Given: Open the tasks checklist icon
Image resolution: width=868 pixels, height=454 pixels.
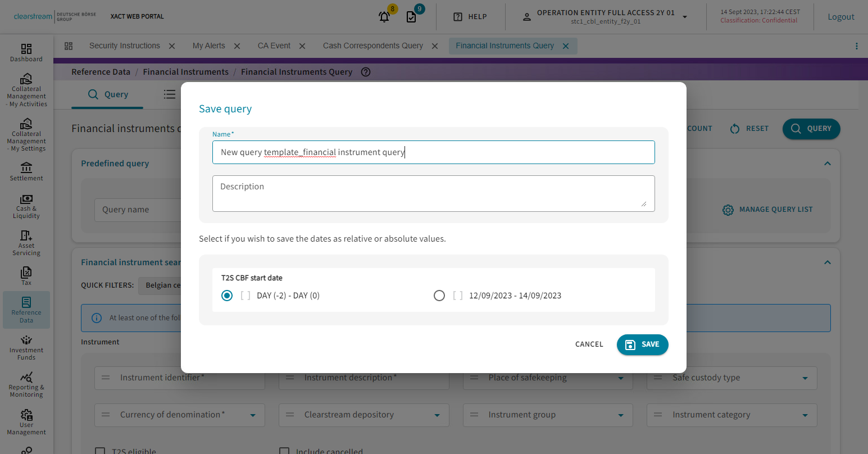Looking at the screenshot, I should click(x=412, y=17).
